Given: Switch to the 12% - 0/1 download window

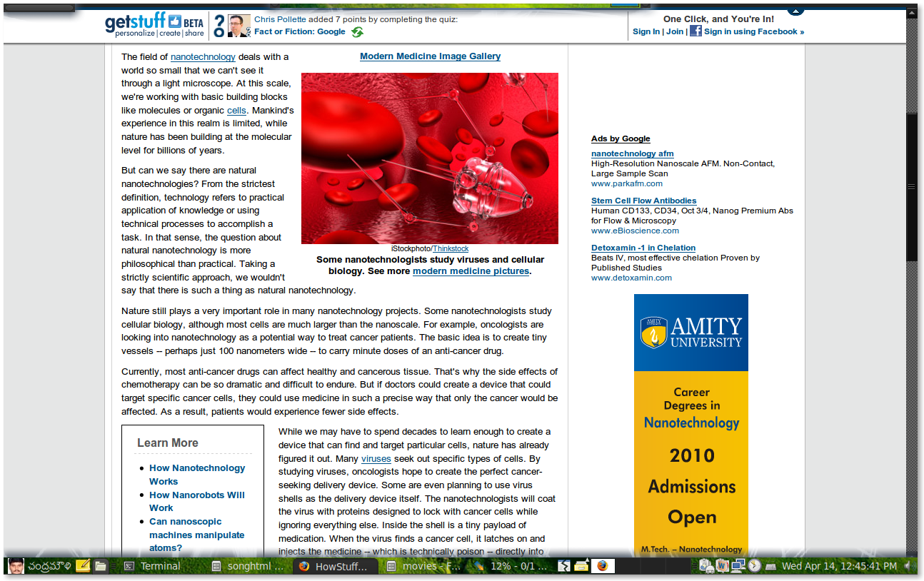Looking at the screenshot, I should [511, 566].
